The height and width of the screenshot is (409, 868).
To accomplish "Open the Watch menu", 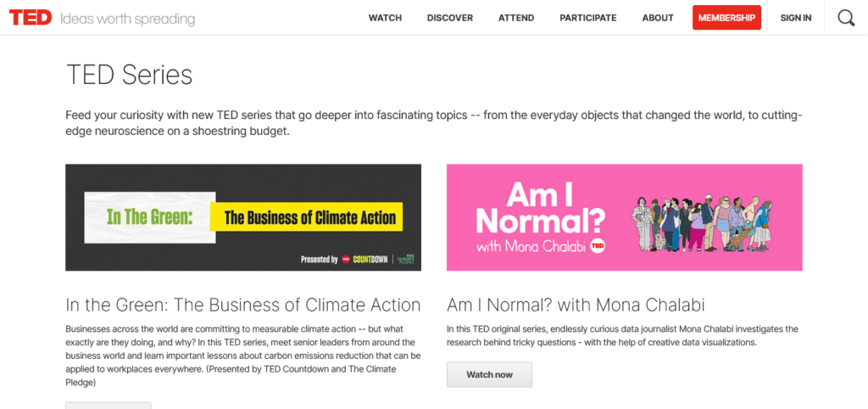I will tap(385, 18).
